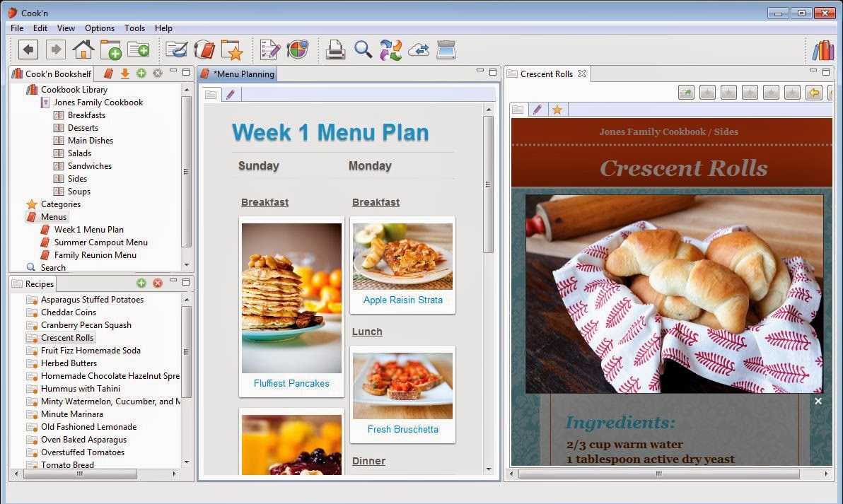This screenshot has height=504, width=843.
Task: Set rating with the third gray star button
Action: 750,93
